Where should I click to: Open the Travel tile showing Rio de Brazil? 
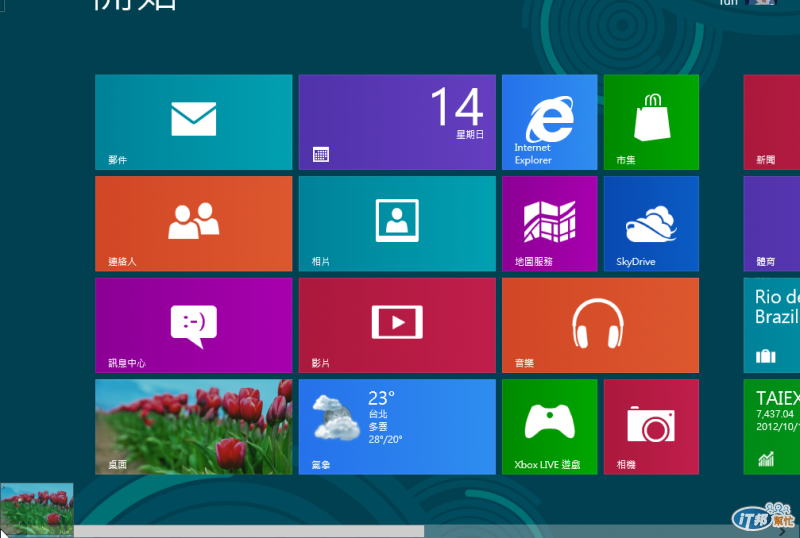pos(772,325)
